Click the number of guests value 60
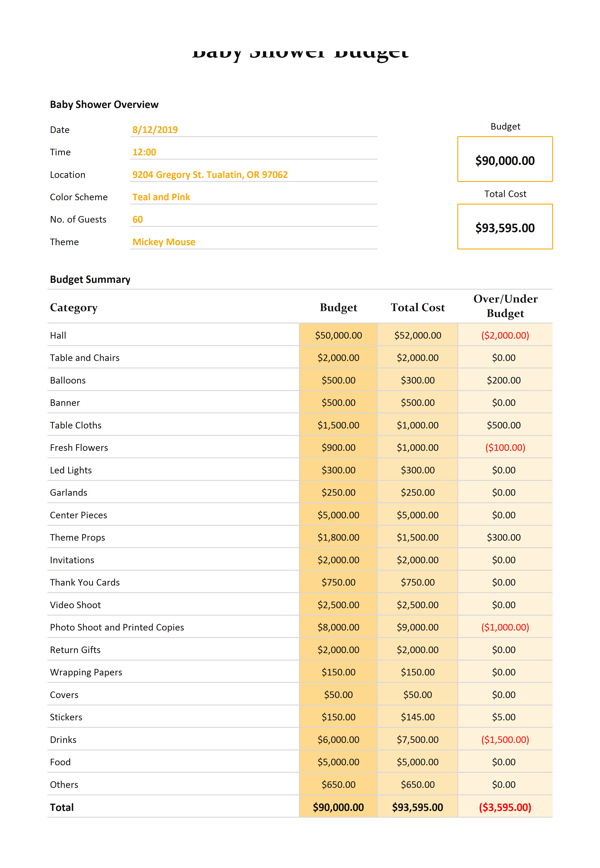Image resolution: width=600 pixels, height=868 pixels. (x=138, y=219)
